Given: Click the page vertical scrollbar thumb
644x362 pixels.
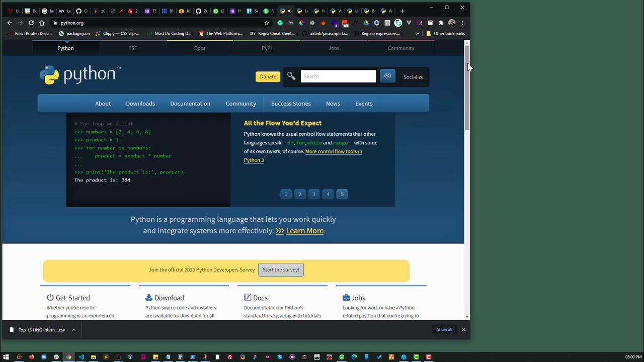Looking at the screenshot, I should coord(467,88).
